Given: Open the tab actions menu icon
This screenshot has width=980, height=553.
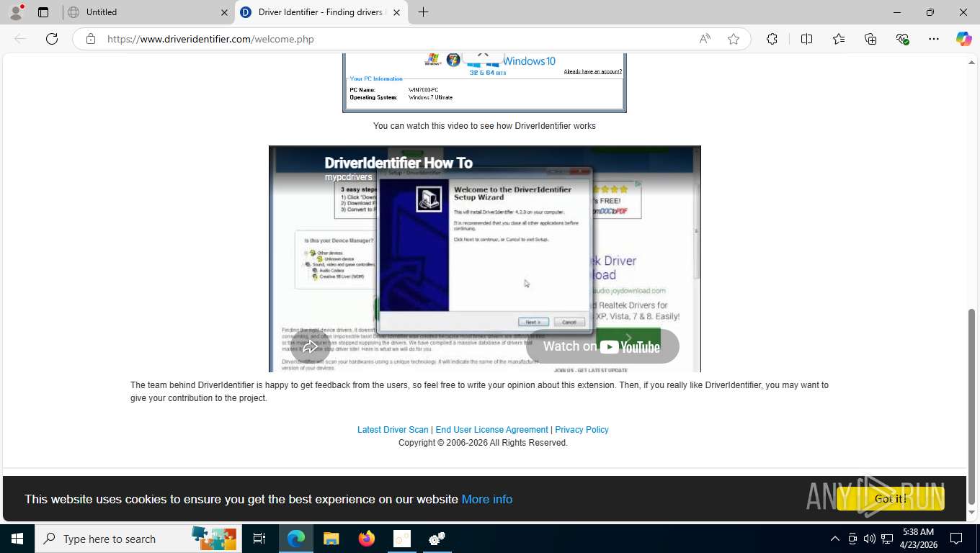Looking at the screenshot, I should [x=43, y=12].
